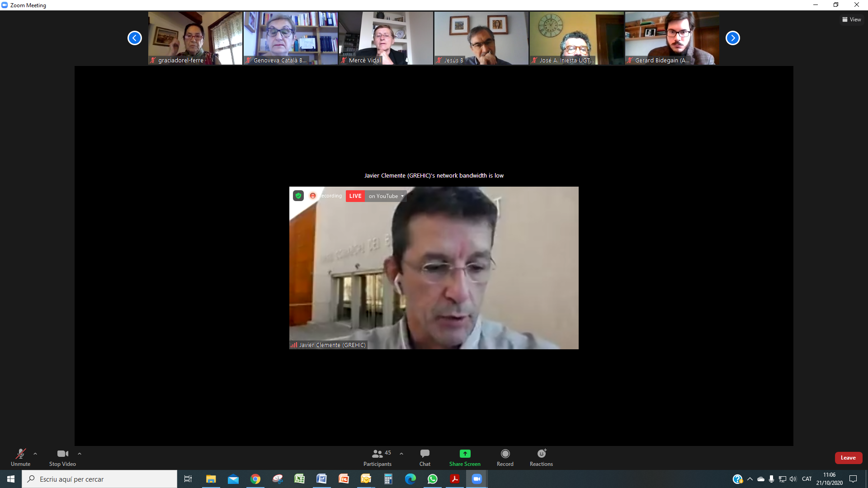868x488 pixels.
Task: Open the Reactions menu
Action: point(541,457)
